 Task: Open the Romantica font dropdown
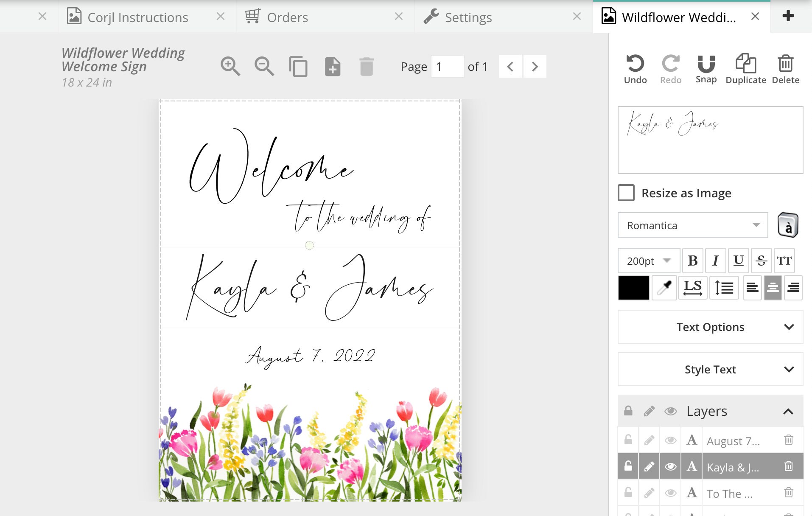pyautogui.click(x=692, y=225)
